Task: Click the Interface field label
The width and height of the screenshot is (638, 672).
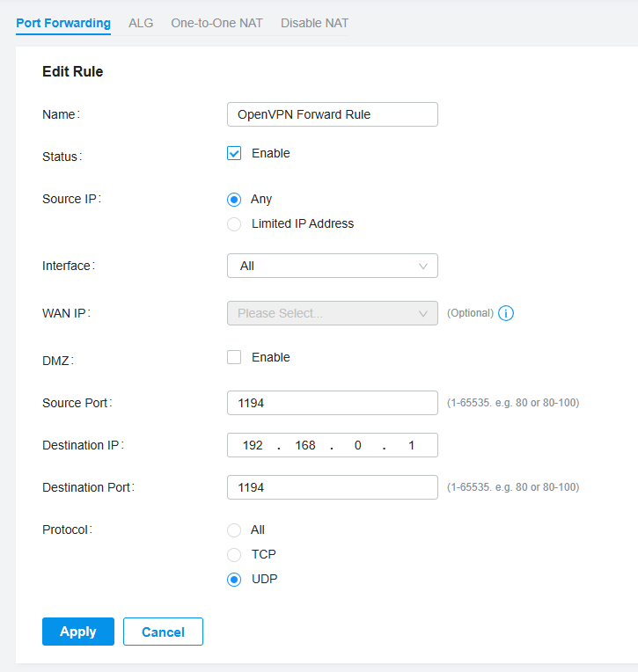Action: [x=69, y=266]
